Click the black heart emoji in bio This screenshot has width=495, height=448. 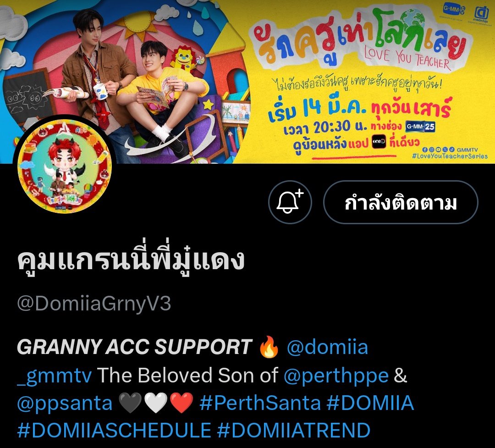point(130,403)
